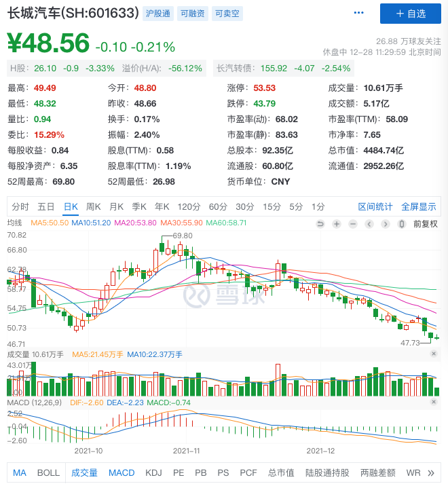This screenshot has width=448, height=486.
Task: Select the 年K chart tab
Action: 162,207
